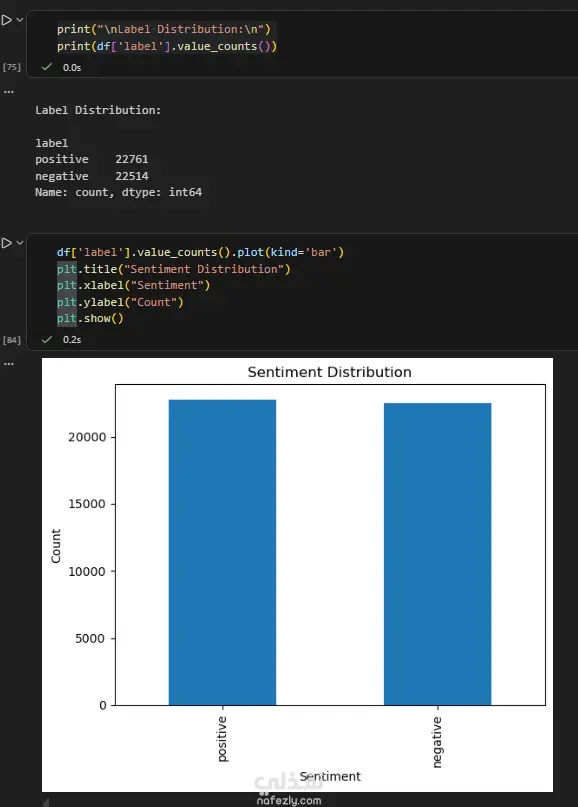The image size is (578, 807).
Task: Click the 0.0s execution time label
Action: tap(72, 67)
